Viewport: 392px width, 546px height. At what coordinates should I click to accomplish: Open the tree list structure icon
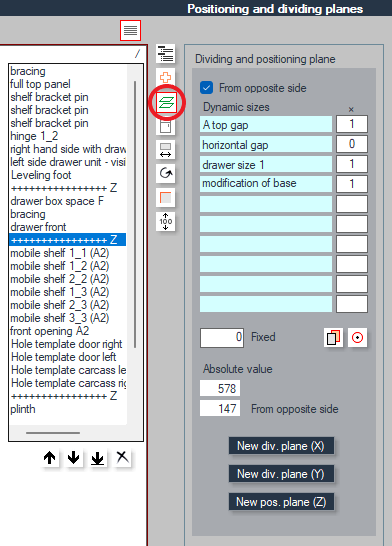(x=165, y=54)
